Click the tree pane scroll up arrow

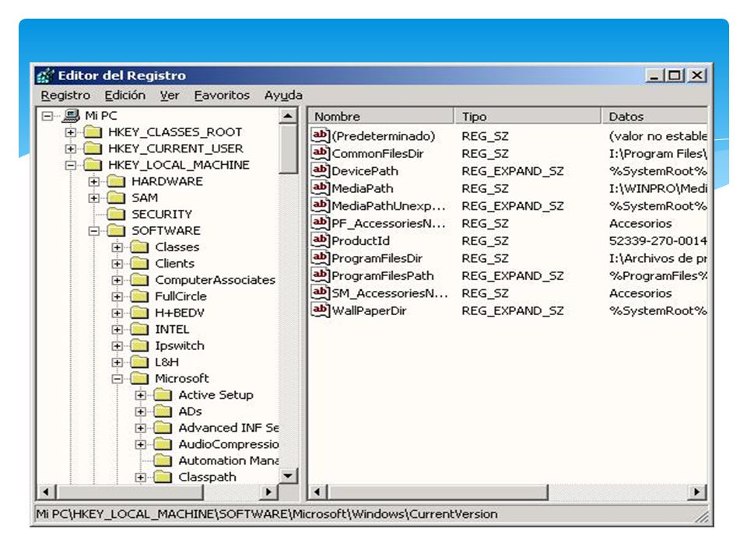288,116
